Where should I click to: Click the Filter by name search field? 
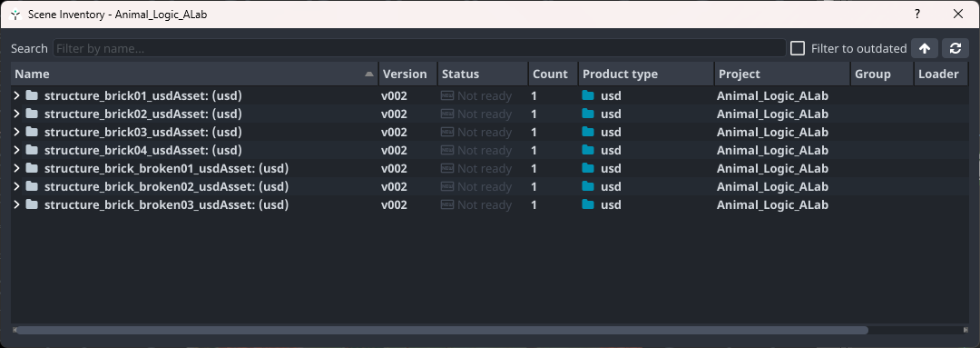pyautogui.click(x=419, y=48)
